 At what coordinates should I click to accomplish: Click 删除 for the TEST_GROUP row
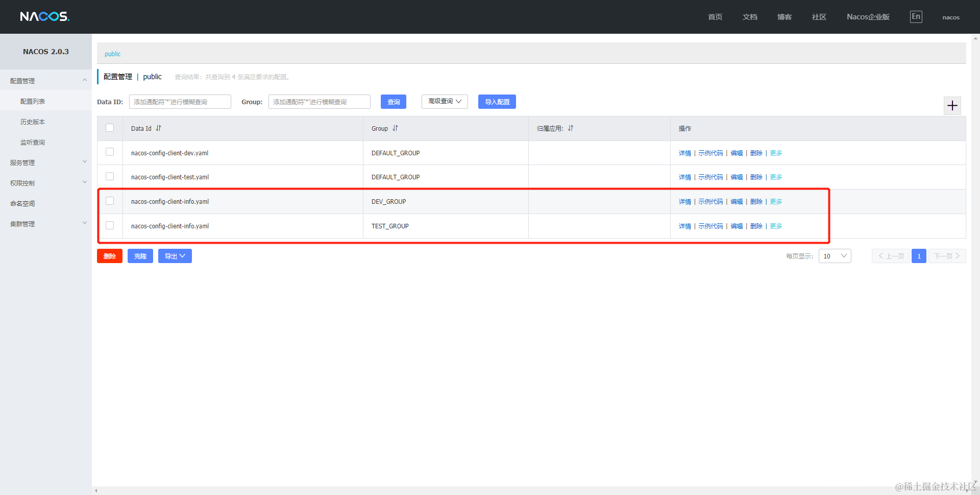756,226
